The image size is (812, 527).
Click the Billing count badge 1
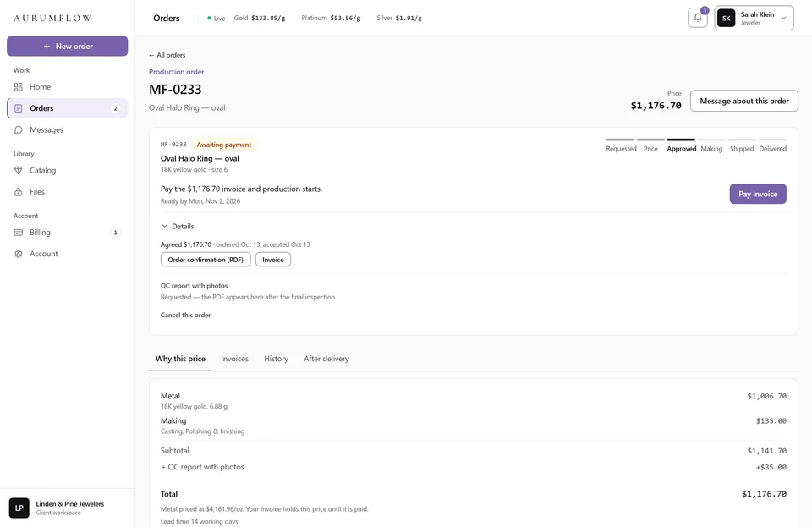click(x=116, y=233)
